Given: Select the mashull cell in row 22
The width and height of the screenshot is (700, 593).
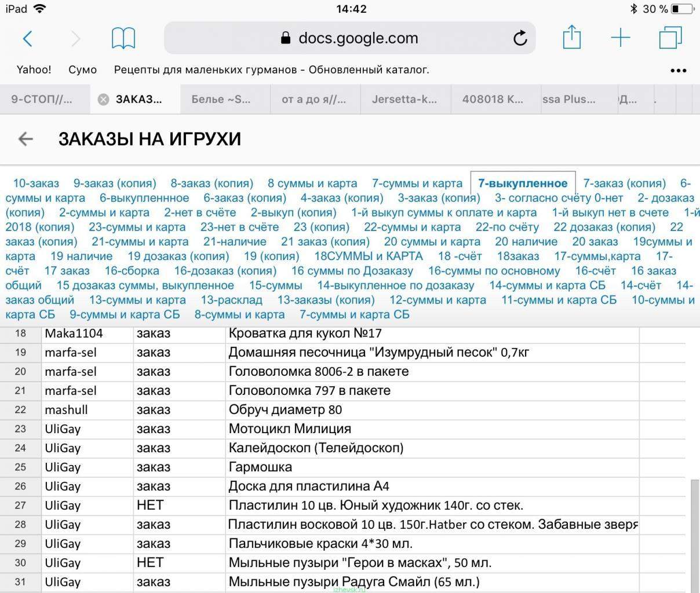Looking at the screenshot, I should (x=87, y=409).
